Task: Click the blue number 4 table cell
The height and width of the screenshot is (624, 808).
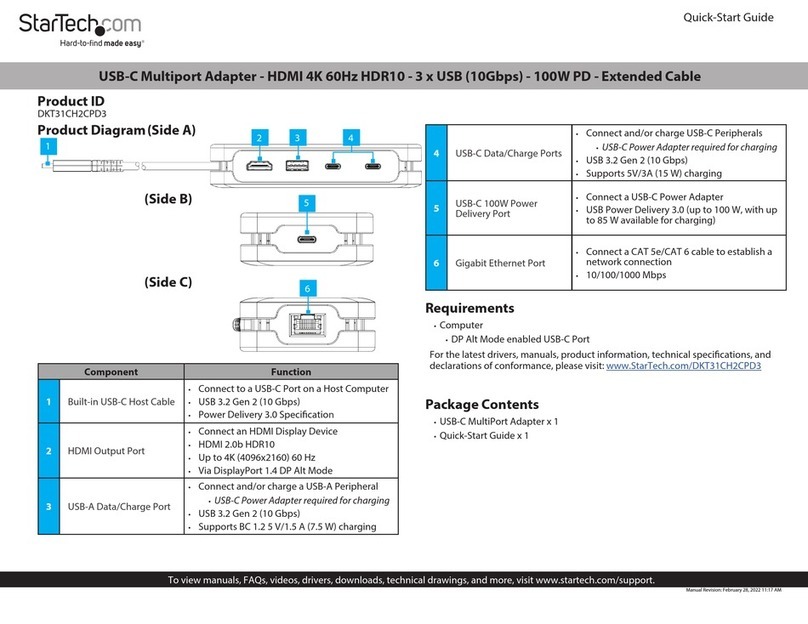Action: click(x=436, y=153)
